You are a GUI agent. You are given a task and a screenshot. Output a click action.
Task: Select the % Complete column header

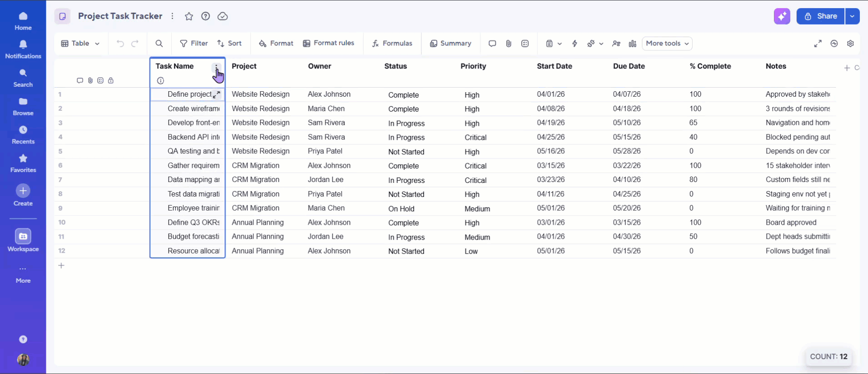pos(710,66)
